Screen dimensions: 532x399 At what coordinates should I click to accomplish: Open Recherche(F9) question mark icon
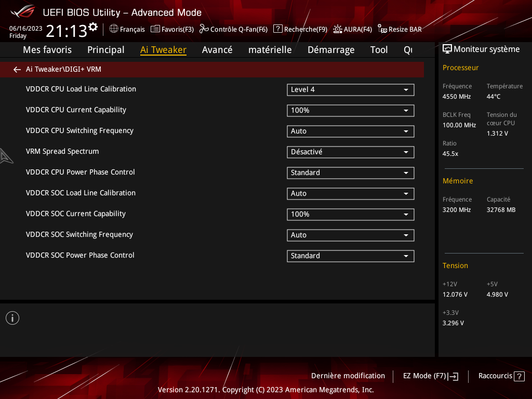click(277, 29)
